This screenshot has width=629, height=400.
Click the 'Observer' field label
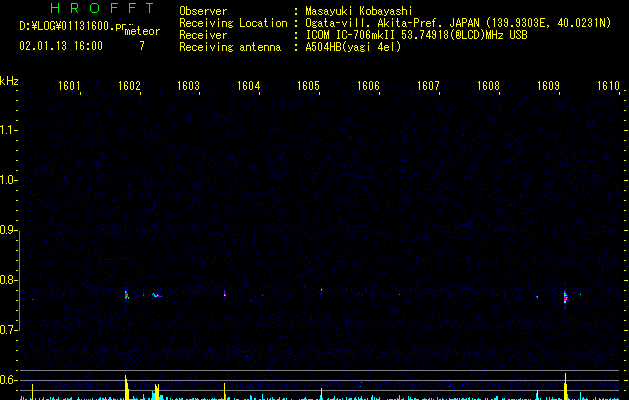203,11
